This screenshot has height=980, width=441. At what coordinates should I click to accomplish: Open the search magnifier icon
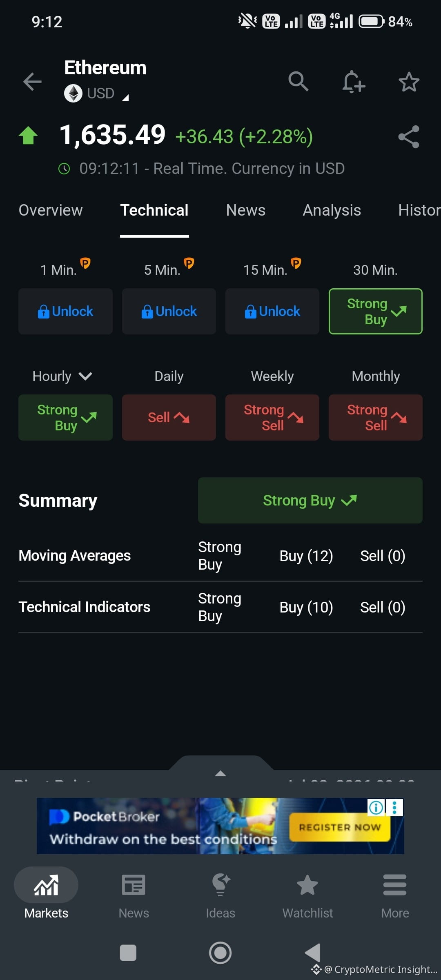click(x=298, y=81)
